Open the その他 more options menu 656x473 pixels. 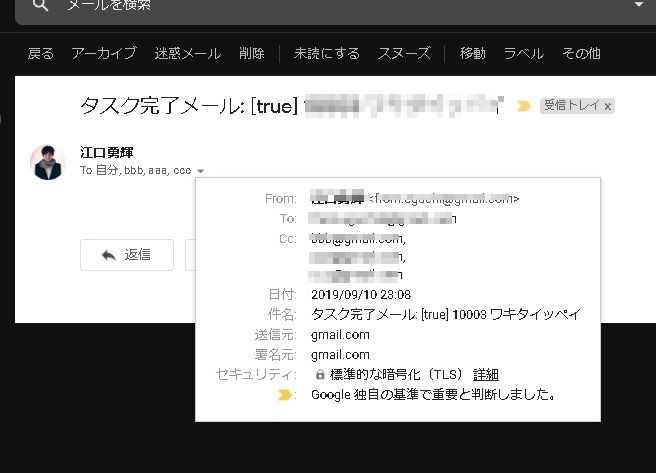[x=581, y=53]
